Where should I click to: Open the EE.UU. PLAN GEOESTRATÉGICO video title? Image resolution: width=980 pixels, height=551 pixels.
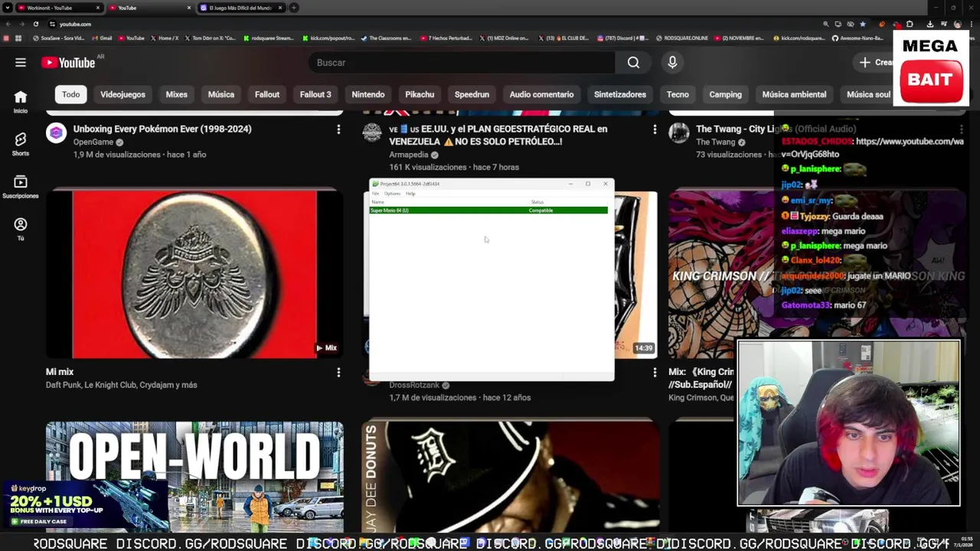(x=498, y=135)
